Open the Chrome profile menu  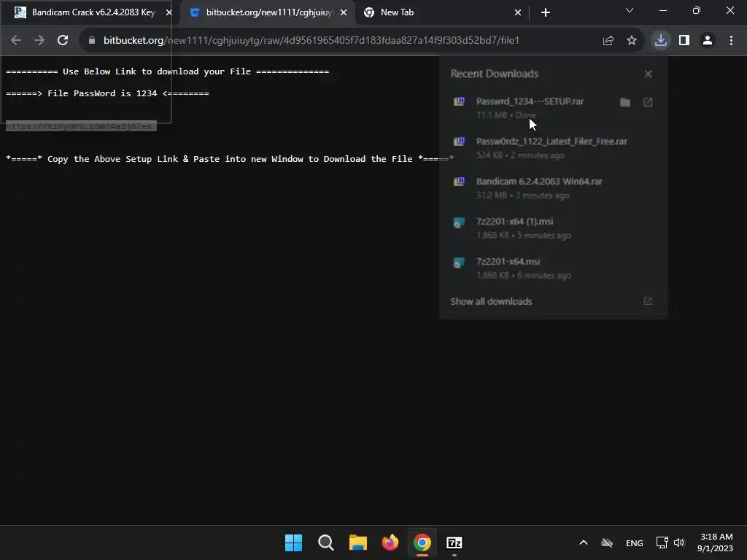point(708,41)
